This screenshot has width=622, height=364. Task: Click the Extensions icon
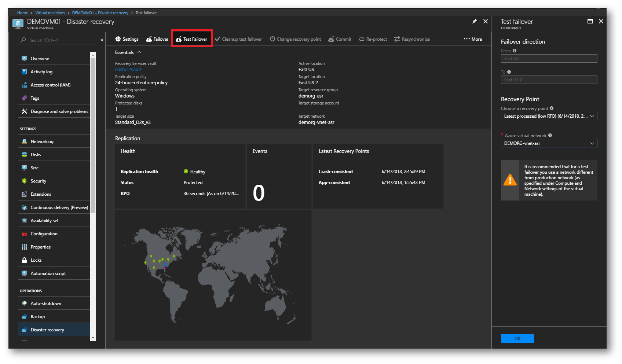click(24, 194)
